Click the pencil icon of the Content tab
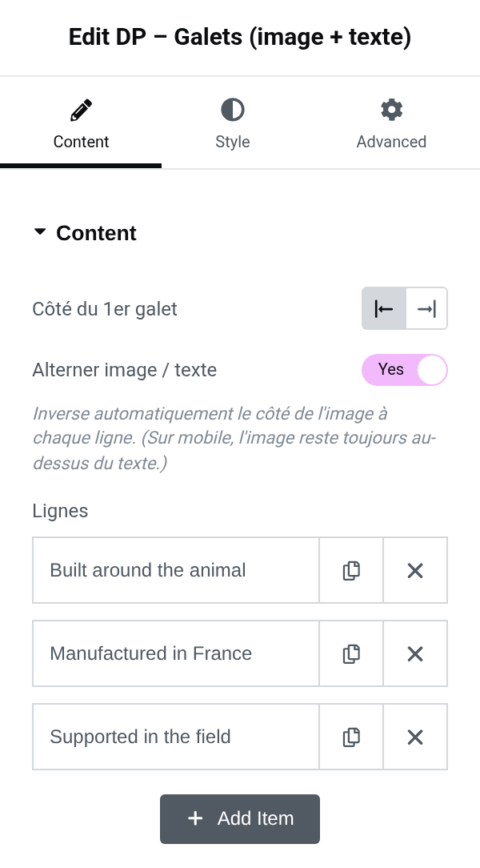Screen dimensions: 480x868 82,110
